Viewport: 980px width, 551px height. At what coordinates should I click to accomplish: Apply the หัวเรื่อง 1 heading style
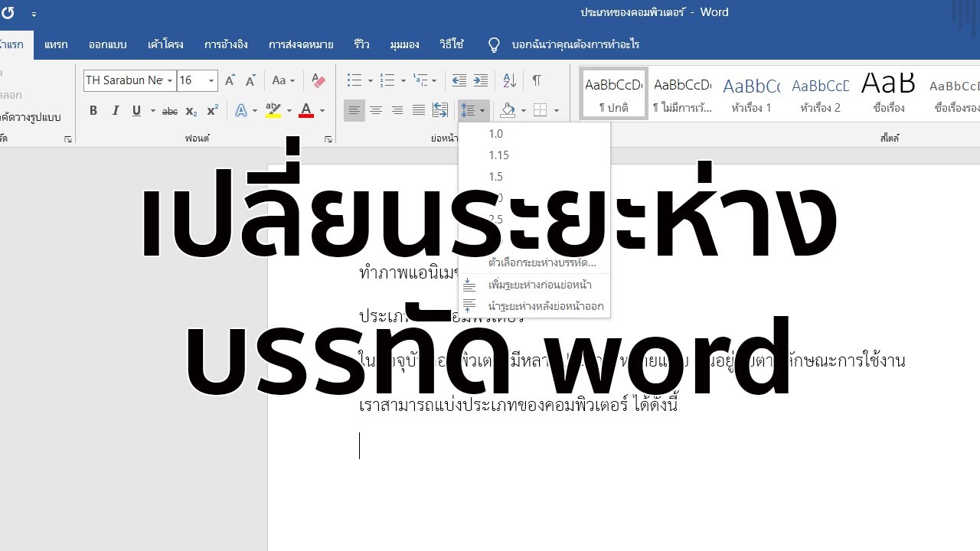tap(751, 93)
